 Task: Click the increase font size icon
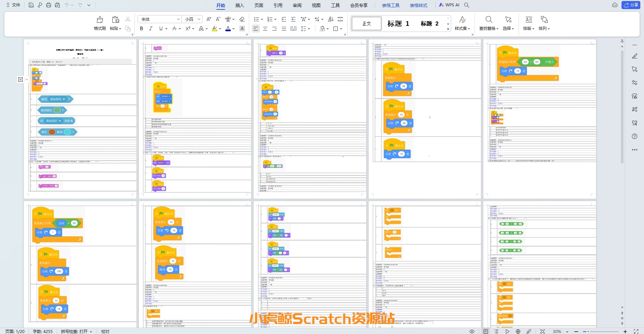(209, 19)
